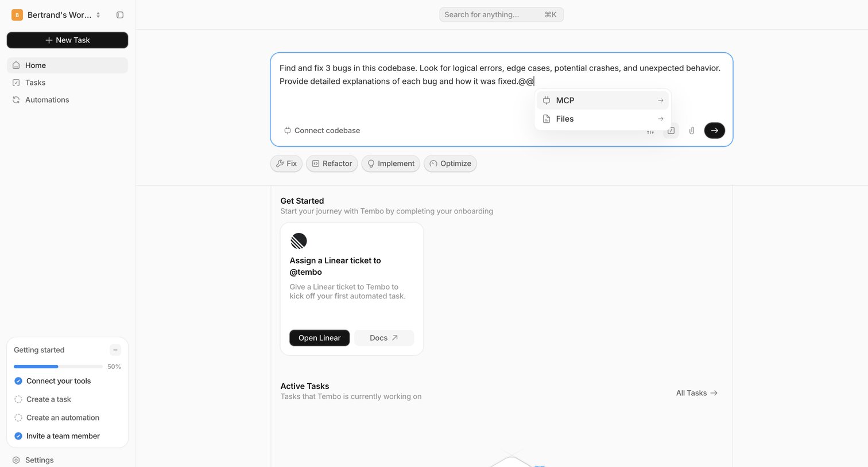
Task: Click the slash command icon in prompt box
Action: 671,131
